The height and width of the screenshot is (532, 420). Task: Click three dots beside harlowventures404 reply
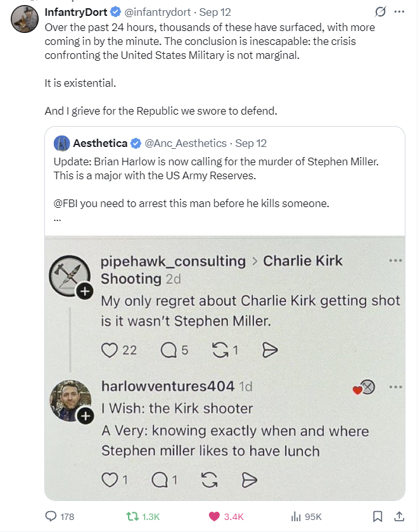[395, 387]
